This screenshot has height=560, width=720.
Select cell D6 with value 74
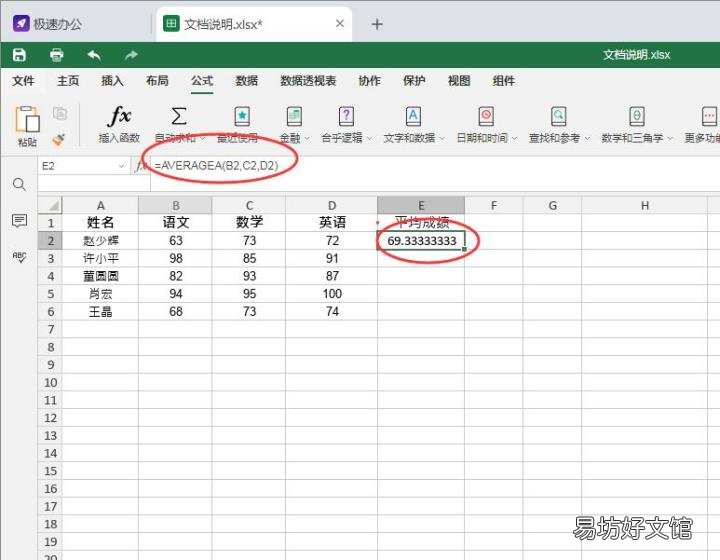(x=332, y=312)
